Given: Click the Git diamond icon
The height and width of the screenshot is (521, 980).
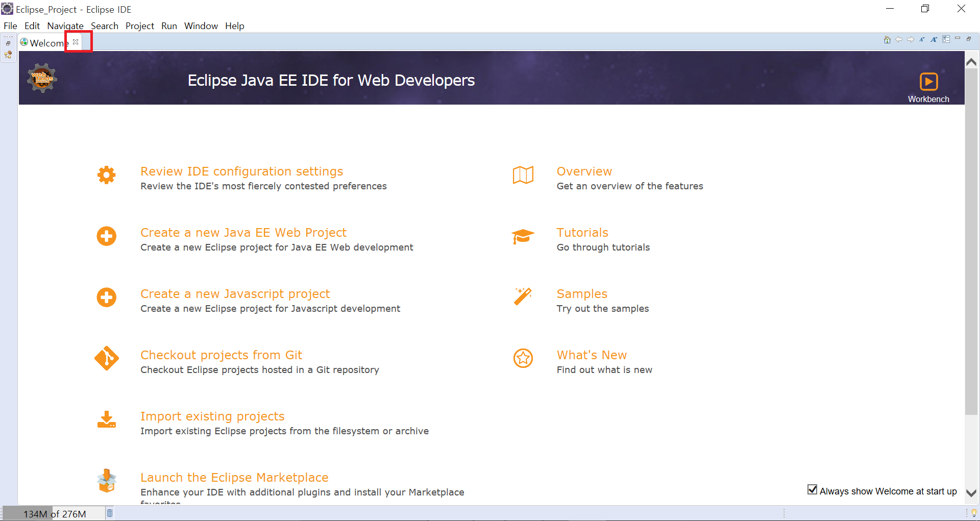Looking at the screenshot, I should [106, 358].
